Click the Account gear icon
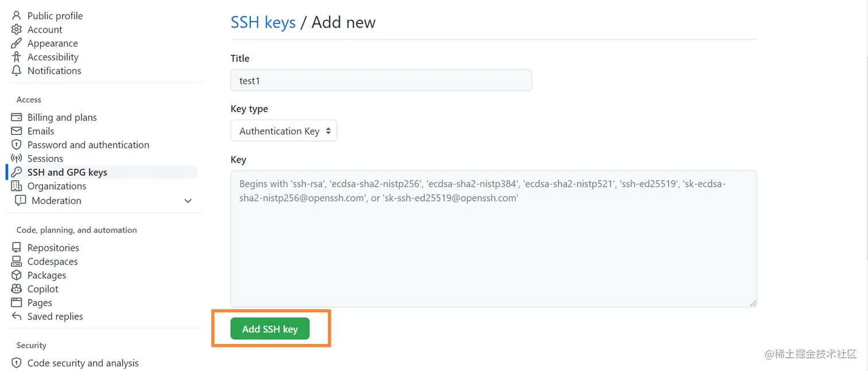 click(17, 29)
